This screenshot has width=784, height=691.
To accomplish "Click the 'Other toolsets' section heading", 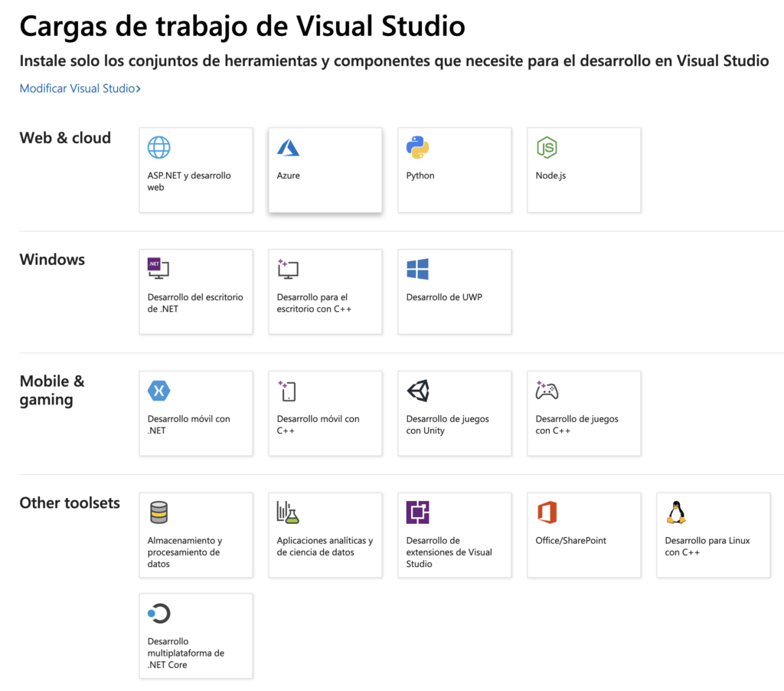I will [x=70, y=503].
